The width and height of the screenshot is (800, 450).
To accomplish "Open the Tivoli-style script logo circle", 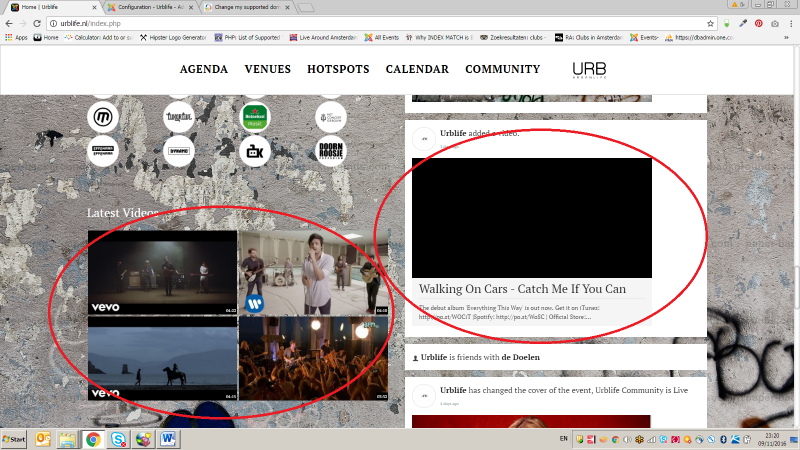I will coord(179,117).
